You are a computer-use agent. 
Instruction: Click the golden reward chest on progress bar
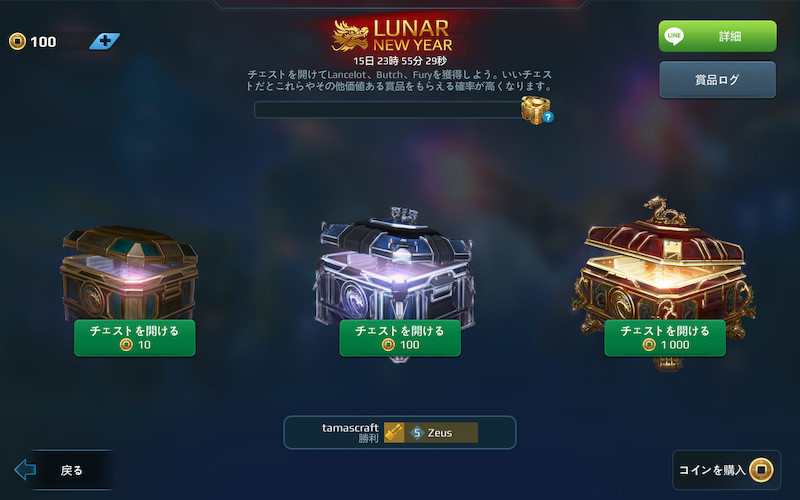click(x=535, y=109)
